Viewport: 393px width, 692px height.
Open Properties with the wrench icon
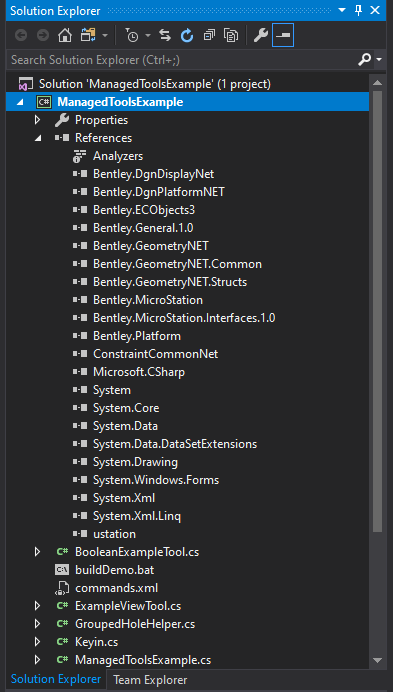point(261,36)
